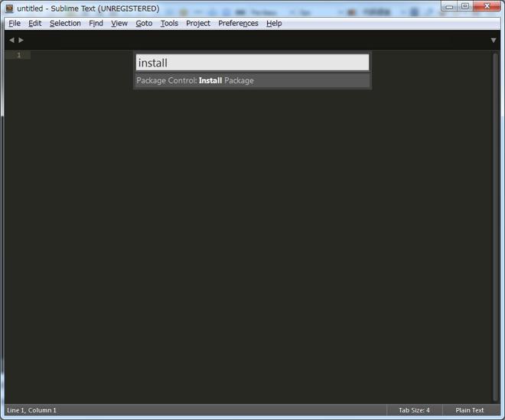
Task: Open the Goto menu
Action: click(x=144, y=24)
